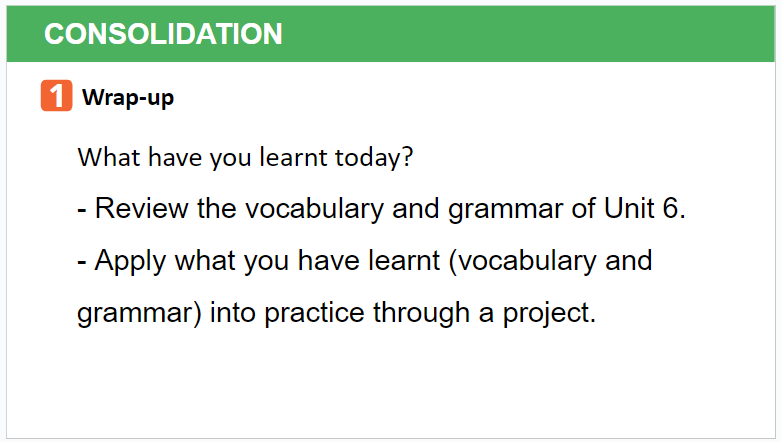
Task: Click the green header banner's empty area
Action: tap(528, 34)
